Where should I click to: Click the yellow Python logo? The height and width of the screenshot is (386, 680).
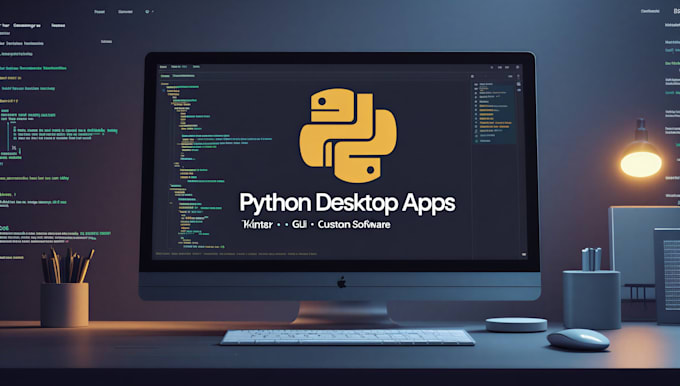pos(348,135)
